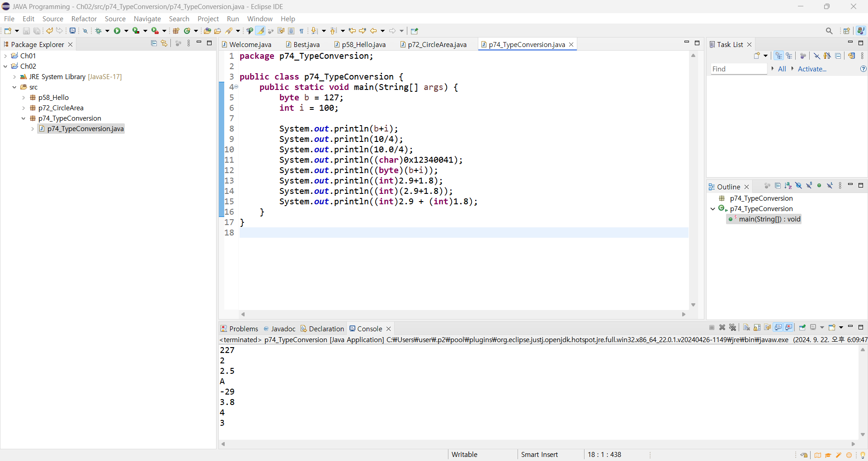The image size is (868, 461).
Task: Click the Coverage launch icon in the toolbar
Action: click(136, 31)
